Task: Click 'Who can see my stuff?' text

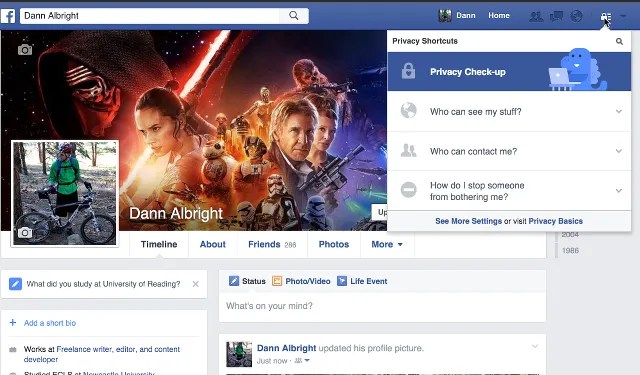Action: tap(476, 111)
